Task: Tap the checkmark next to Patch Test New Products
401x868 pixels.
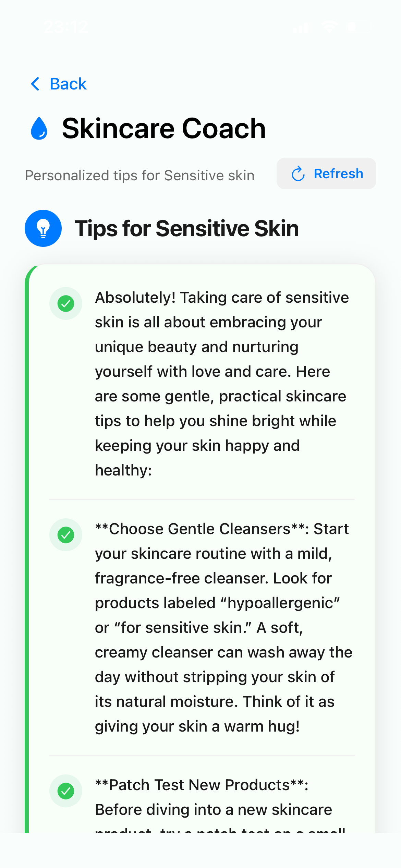Action: pyautogui.click(x=65, y=791)
